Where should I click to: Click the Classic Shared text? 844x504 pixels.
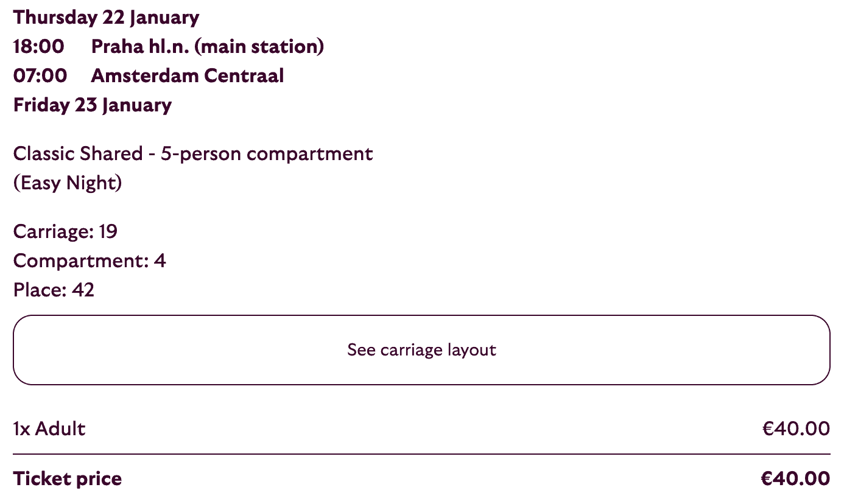(x=77, y=153)
